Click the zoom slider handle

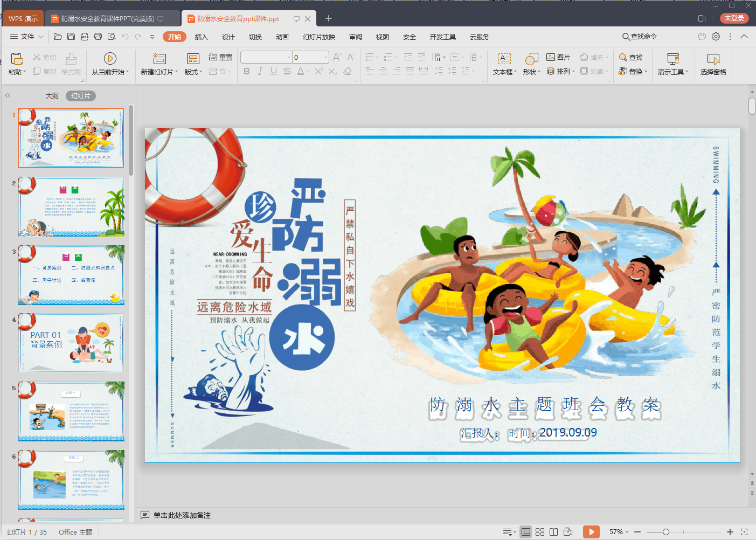pyautogui.click(x=666, y=532)
